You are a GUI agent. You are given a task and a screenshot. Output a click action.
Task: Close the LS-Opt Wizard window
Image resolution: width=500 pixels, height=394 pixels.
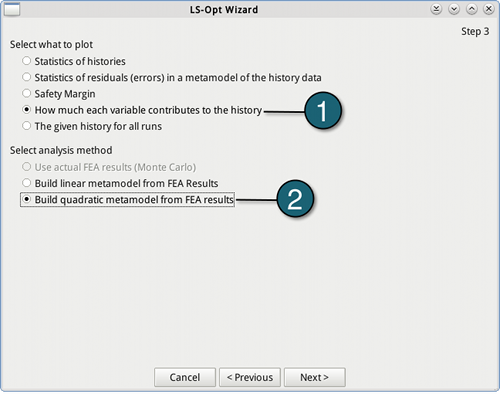click(x=489, y=9)
